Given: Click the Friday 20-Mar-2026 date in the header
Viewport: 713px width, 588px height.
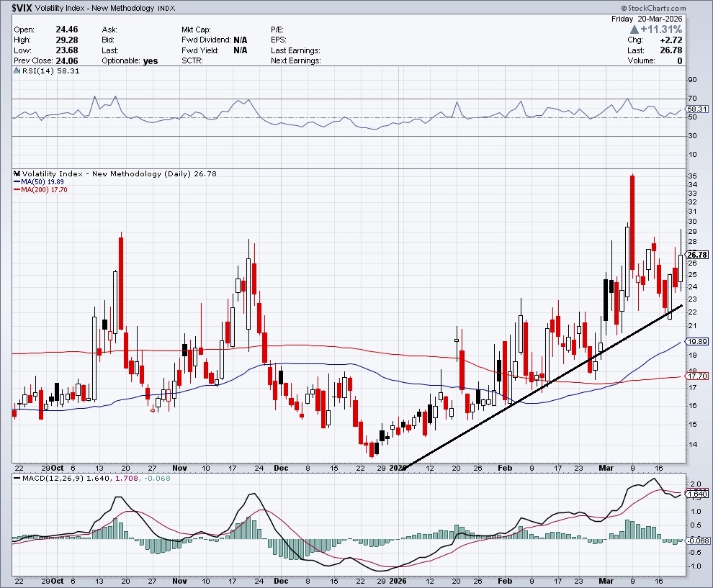Looking at the screenshot, I should tap(657, 19).
